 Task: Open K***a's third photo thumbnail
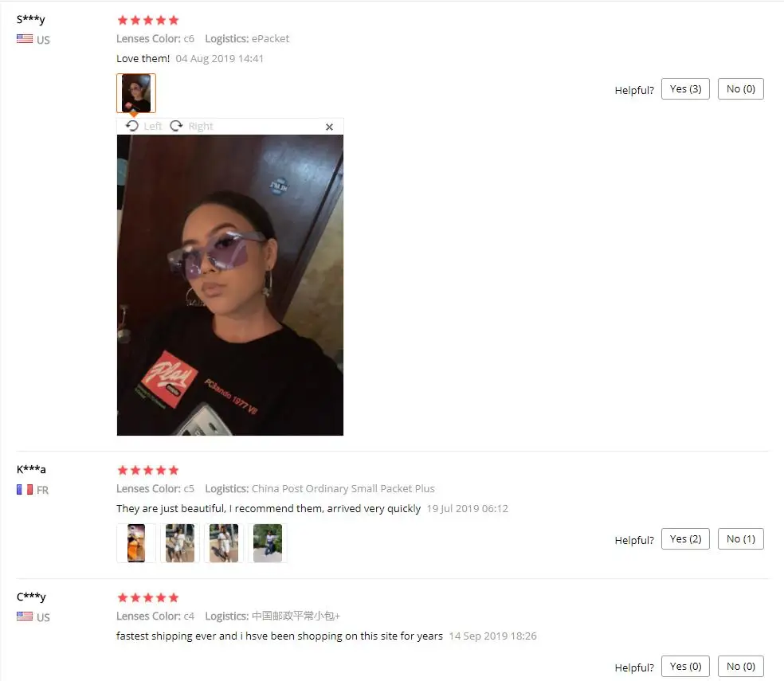[x=224, y=543]
